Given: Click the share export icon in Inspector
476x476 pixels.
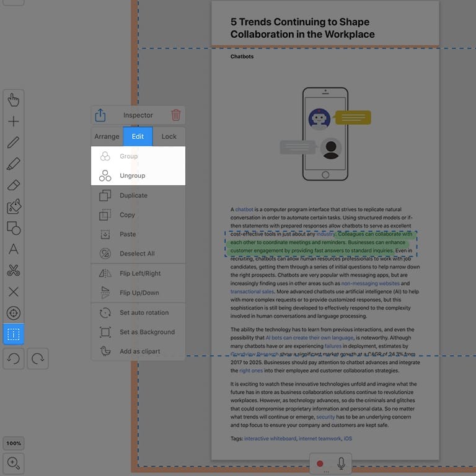Looking at the screenshot, I should [100, 115].
